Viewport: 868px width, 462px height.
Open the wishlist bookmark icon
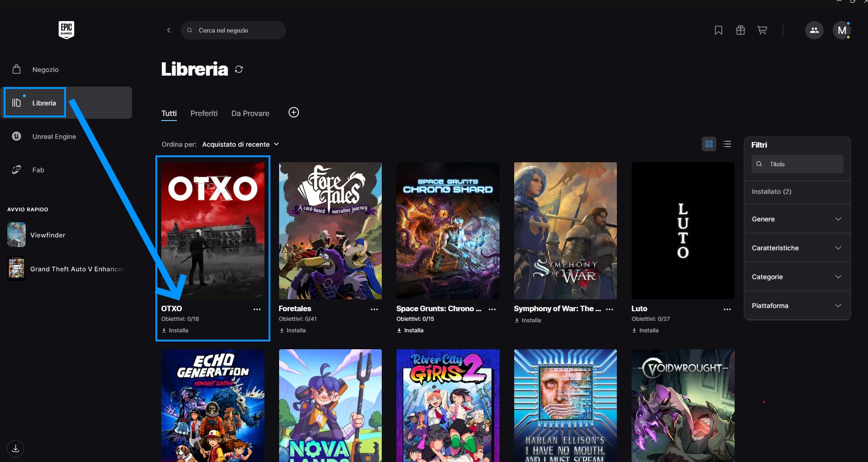pos(719,30)
